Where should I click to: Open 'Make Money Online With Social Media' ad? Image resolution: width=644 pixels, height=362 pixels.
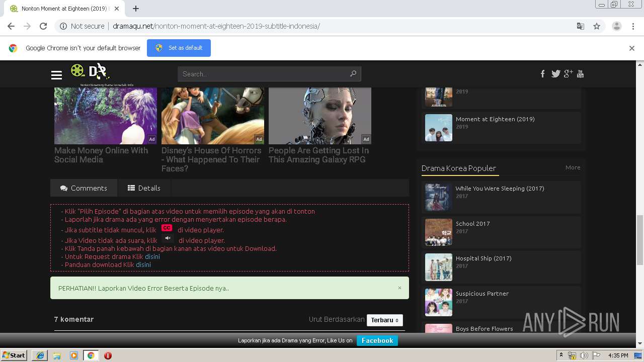[101, 155]
